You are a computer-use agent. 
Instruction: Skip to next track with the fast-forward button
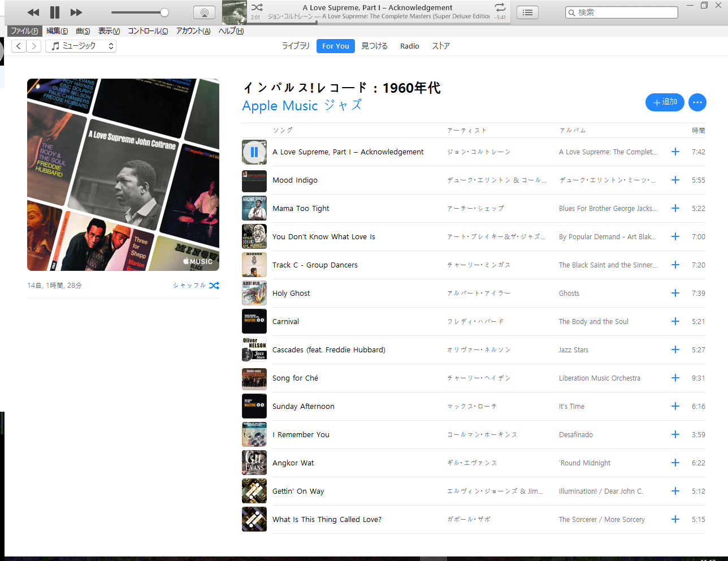76,12
